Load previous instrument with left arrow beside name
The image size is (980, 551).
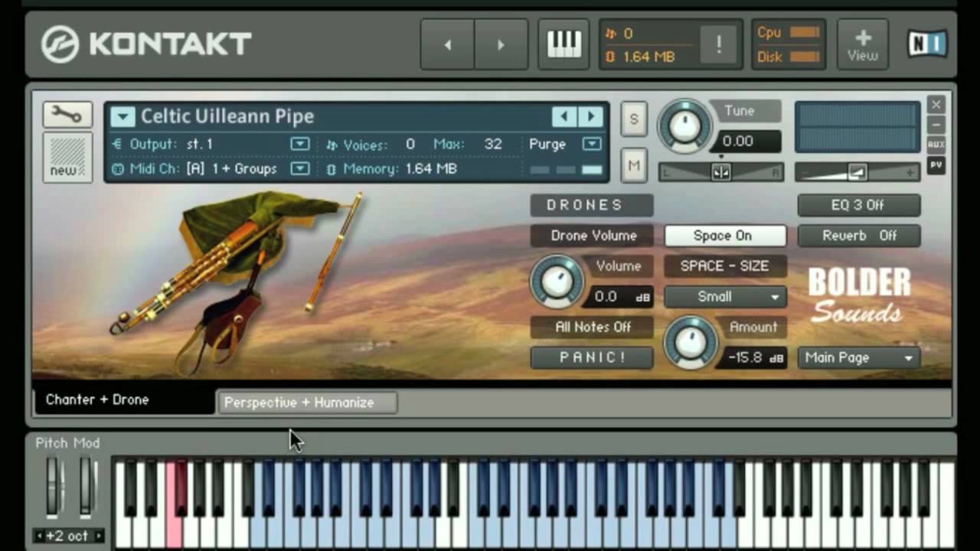tap(564, 116)
